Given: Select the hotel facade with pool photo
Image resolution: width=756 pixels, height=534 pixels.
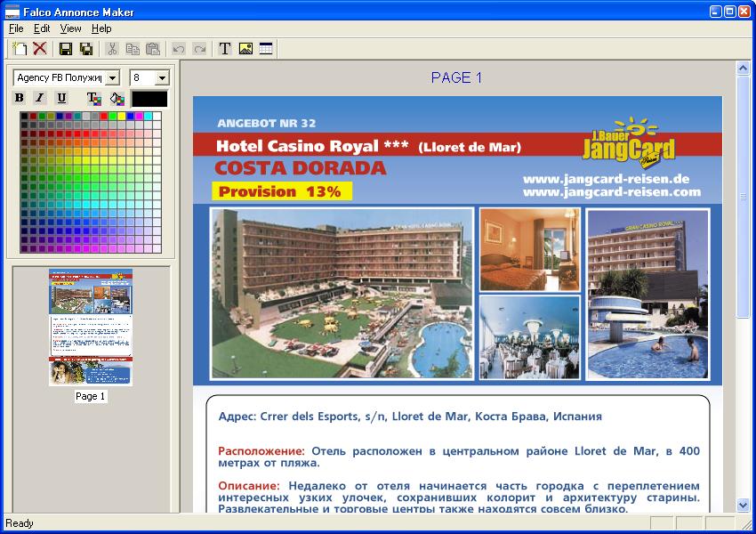Looking at the screenshot, I should [647, 295].
